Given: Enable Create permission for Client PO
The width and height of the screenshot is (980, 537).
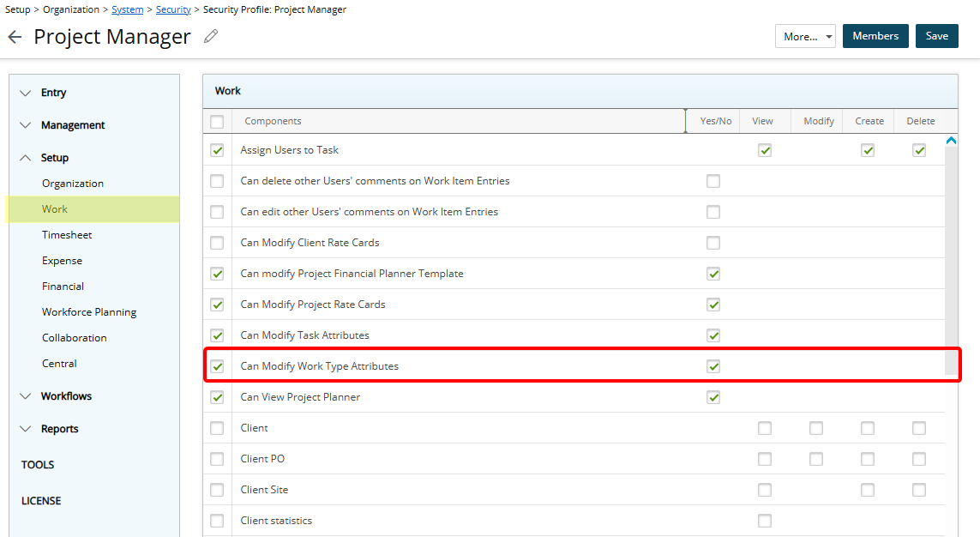Looking at the screenshot, I should pos(868,458).
